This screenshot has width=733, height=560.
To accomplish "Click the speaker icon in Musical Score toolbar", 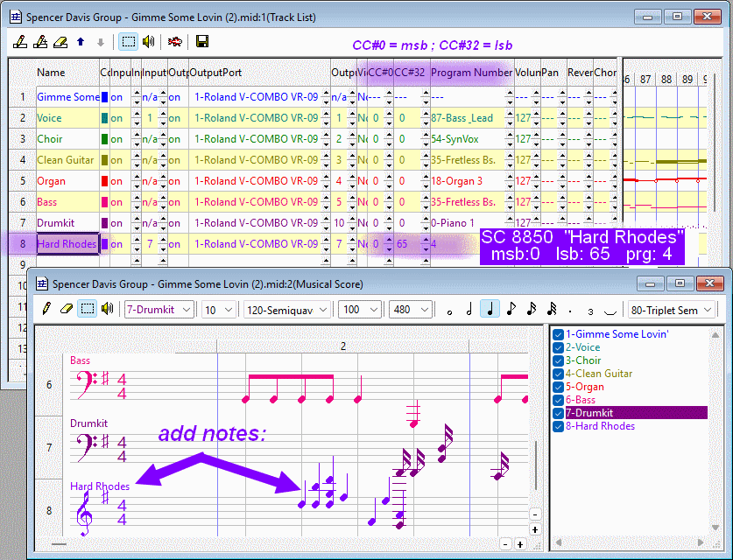I will (x=108, y=309).
